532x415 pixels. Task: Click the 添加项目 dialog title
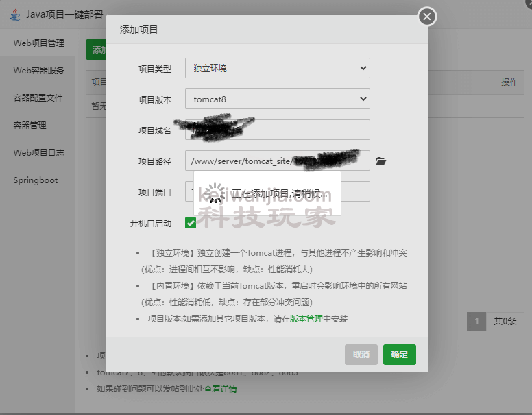138,30
